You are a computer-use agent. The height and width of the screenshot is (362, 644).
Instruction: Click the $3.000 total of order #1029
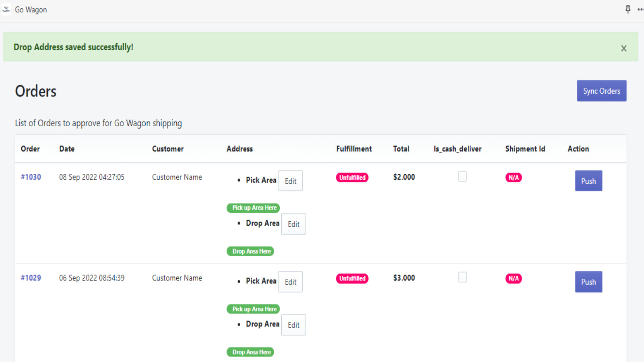pyautogui.click(x=403, y=278)
